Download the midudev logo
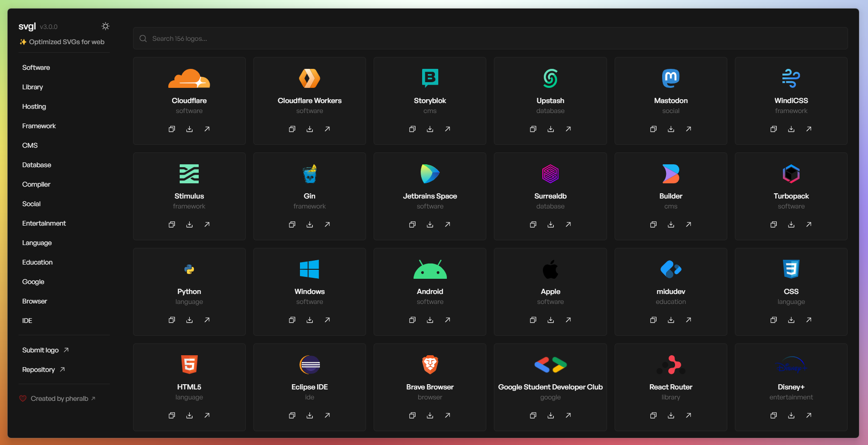This screenshot has height=445, width=868. [x=671, y=320]
